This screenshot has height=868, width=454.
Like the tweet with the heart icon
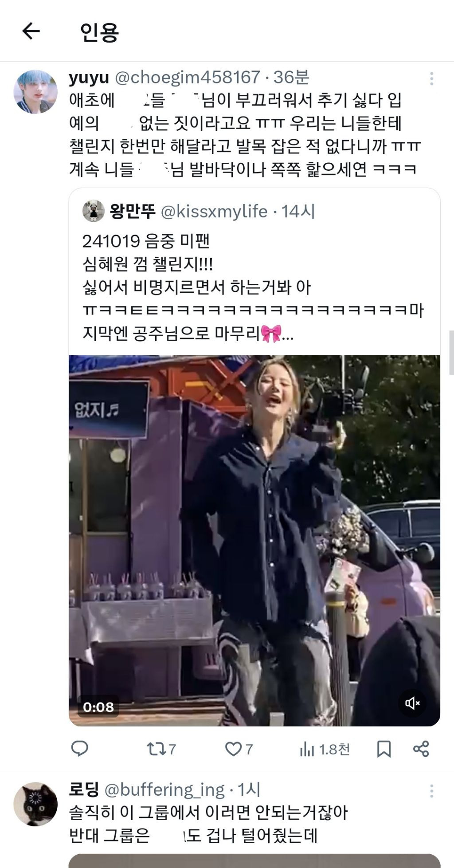tap(239, 749)
